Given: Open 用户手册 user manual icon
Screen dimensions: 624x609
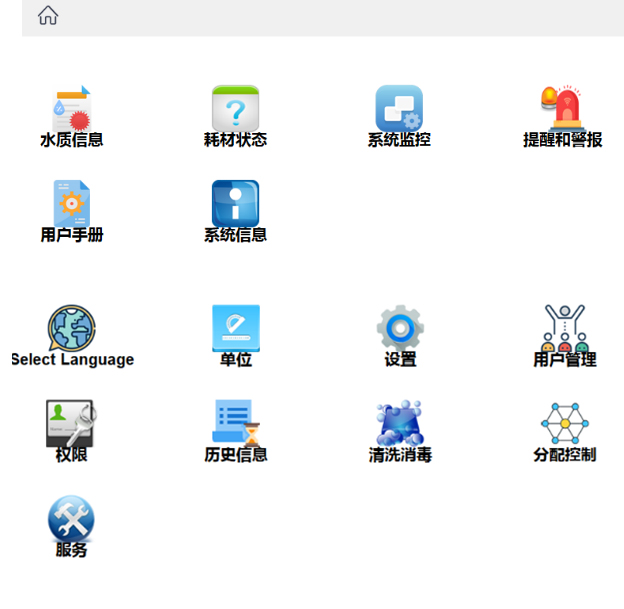Looking at the screenshot, I should pyautogui.click(x=71, y=203).
